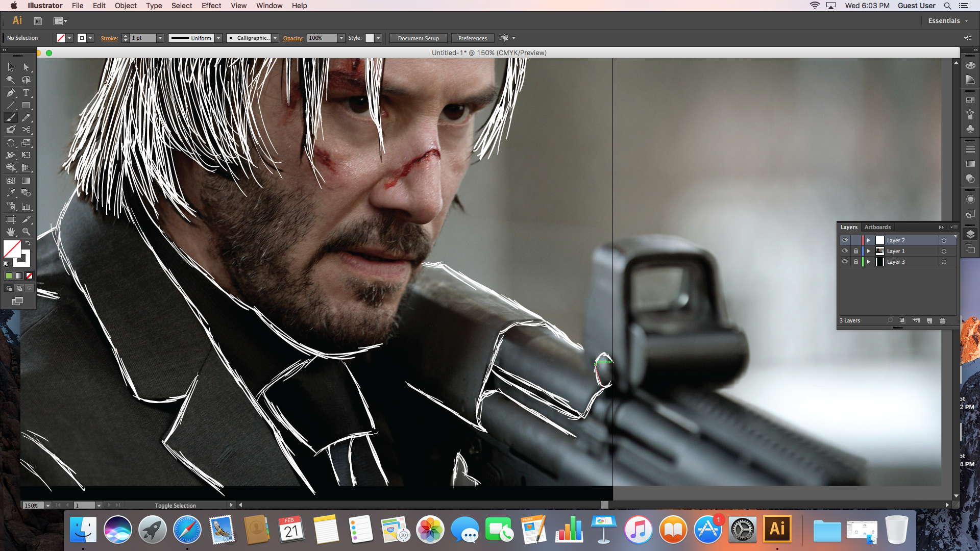Open the Opacity dropdown
980x551 pixels.
pos(341,38)
